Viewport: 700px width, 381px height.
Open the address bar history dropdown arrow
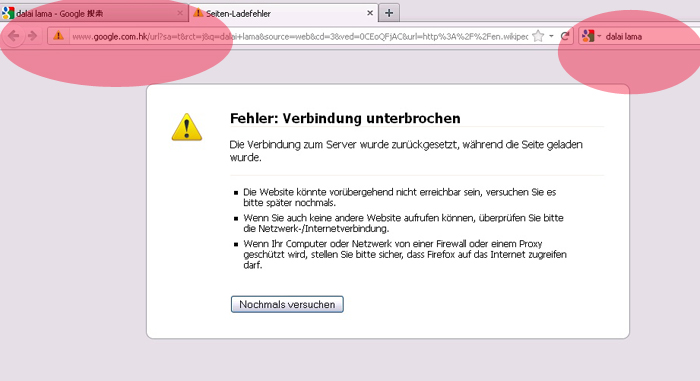pyautogui.click(x=551, y=36)
